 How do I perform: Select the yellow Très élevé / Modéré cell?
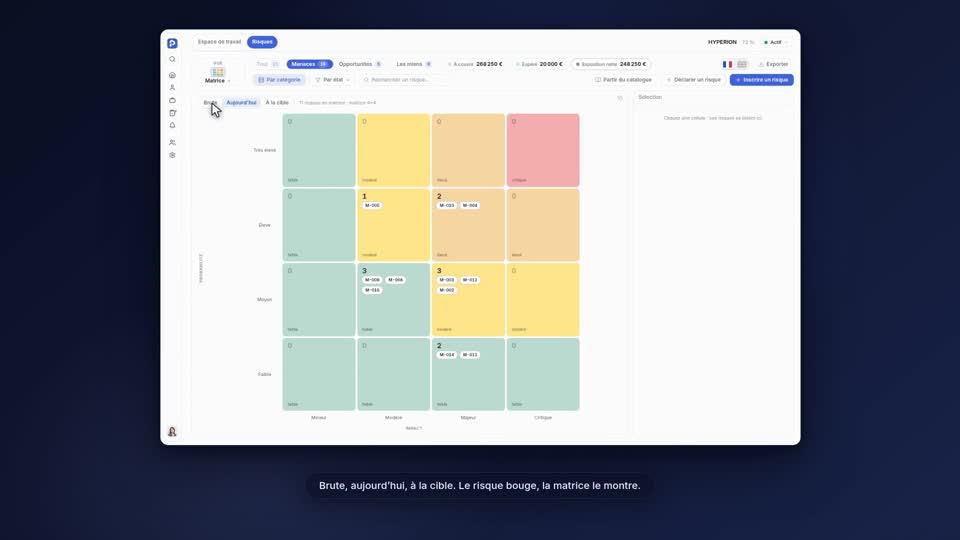(394, 150)
